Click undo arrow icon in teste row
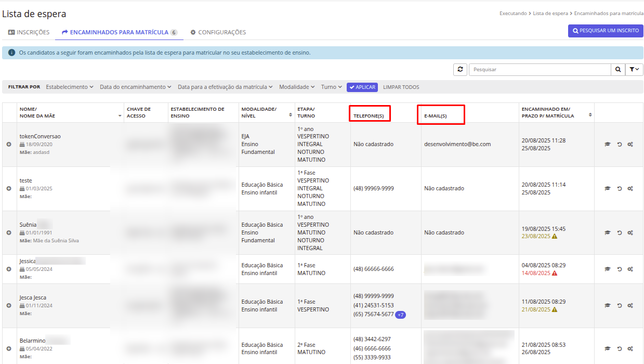Image resolution: width=644 pixels, height=364 pixels. click(619, 189)
